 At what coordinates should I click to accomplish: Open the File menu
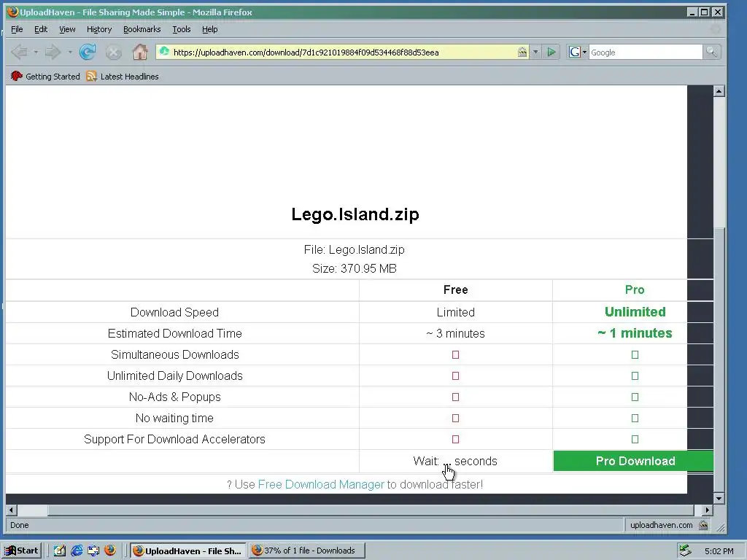[17, 29]
